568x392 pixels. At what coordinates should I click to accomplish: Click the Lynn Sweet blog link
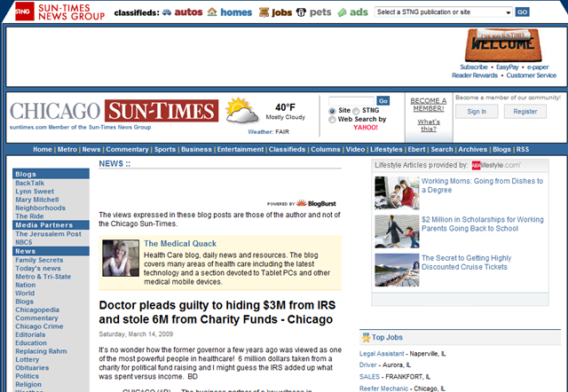click(x=35, y=191)
